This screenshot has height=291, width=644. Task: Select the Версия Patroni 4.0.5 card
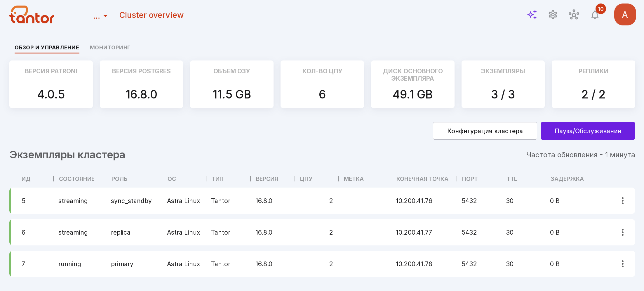[51, 84]
